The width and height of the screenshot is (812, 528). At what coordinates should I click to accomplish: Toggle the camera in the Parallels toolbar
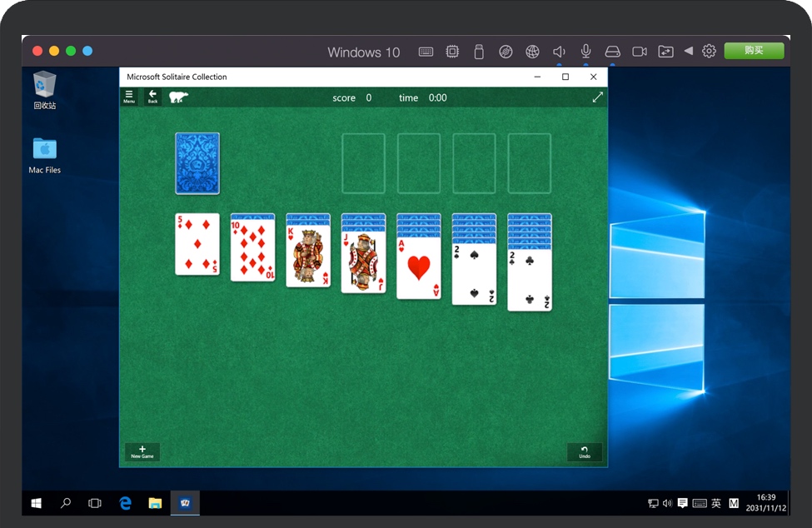(640, 52)
